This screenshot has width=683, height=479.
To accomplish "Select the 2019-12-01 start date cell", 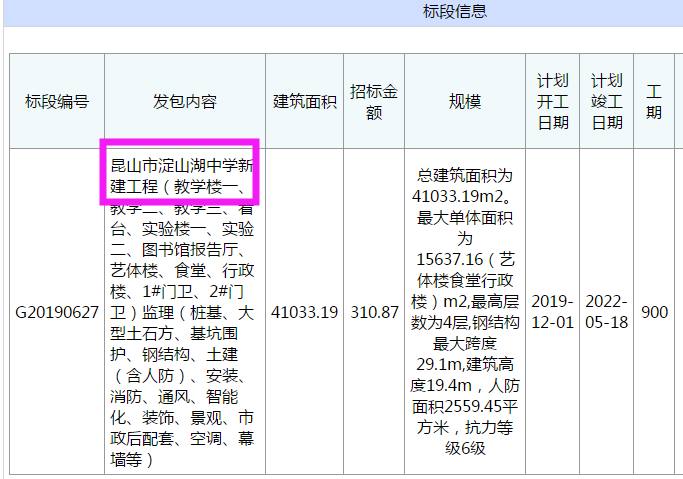I will click(x=552, y=312).
